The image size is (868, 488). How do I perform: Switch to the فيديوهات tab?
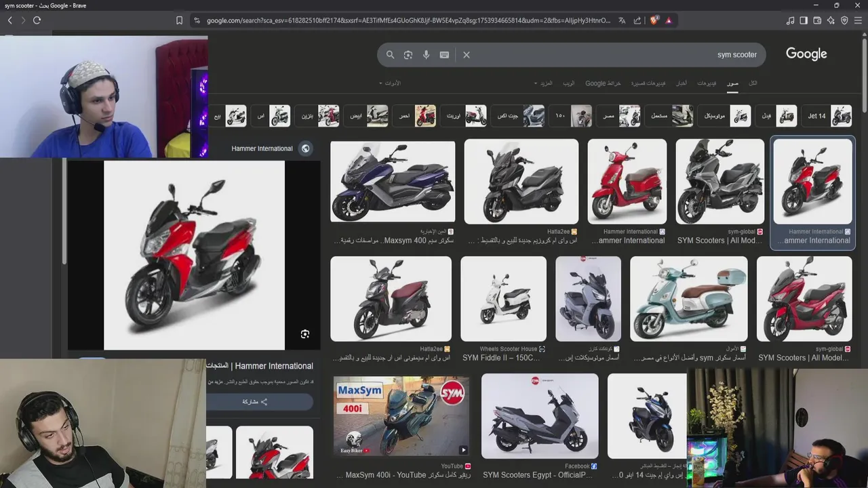[x=707, y=83]
